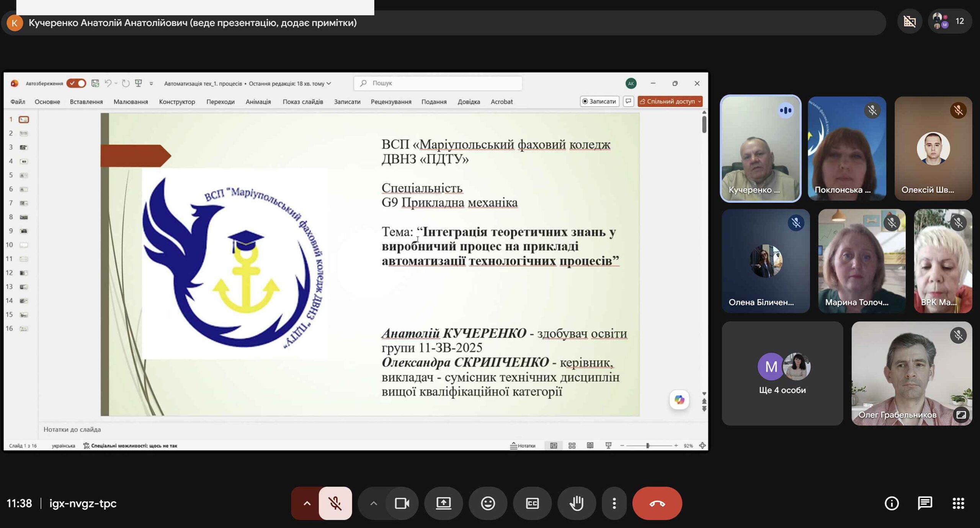Raise hand in the meeting
This screenshot has height=528, width=980.
pyautogui.click(x=577, y=503)
